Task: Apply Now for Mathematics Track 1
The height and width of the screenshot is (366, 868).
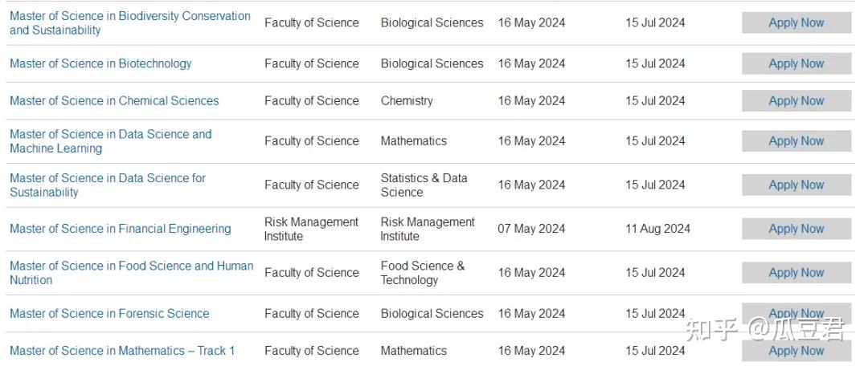Action: click(796, 351)
